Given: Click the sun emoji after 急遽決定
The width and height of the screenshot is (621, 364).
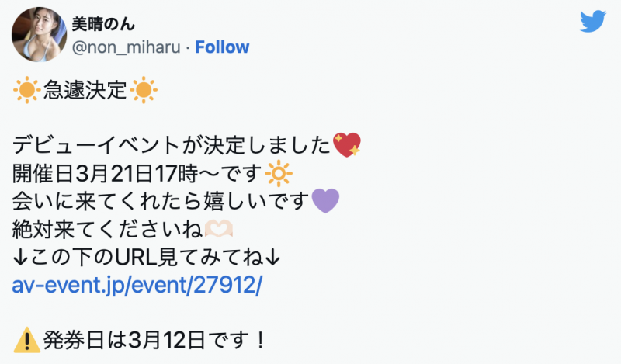Looking at the screenshot, I should [144, 92].
